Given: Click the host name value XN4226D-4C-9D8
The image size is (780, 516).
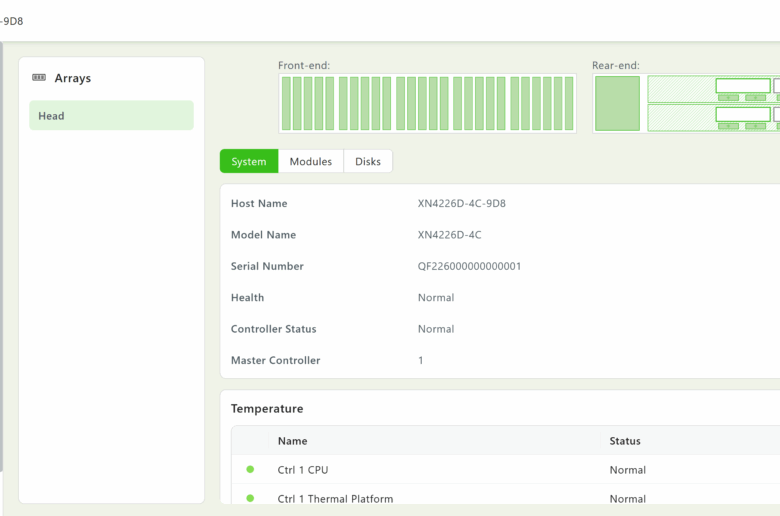Looking at the screenshot, I should pos(461,204).
